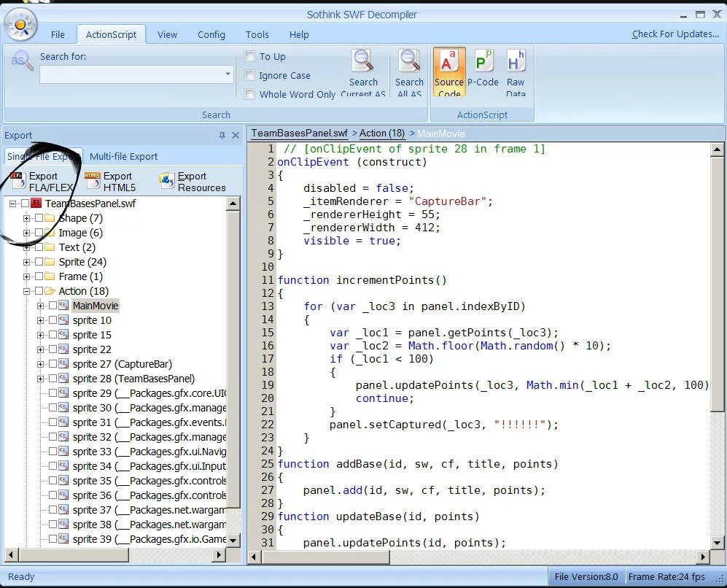Click Action (18) in breadcrumb path
727x588 pixels.
click(x=382, y=134)
